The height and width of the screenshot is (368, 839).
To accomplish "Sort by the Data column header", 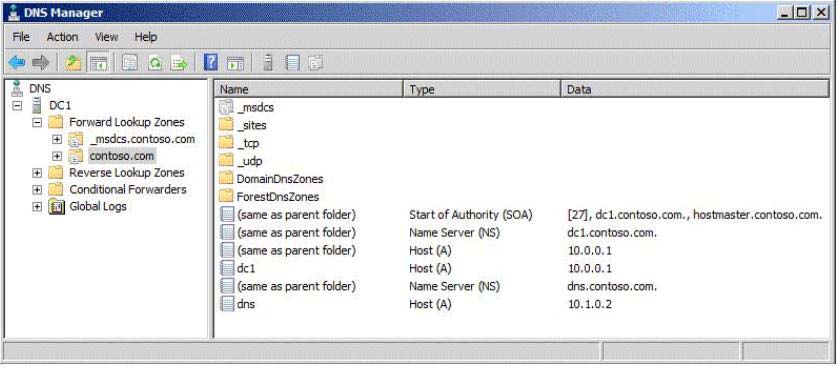I will [695, 89].
